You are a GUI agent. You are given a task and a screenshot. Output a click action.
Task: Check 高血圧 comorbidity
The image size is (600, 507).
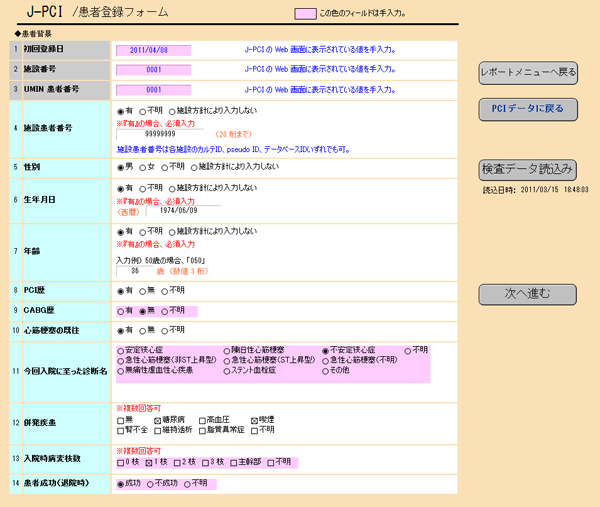(202, 421)
